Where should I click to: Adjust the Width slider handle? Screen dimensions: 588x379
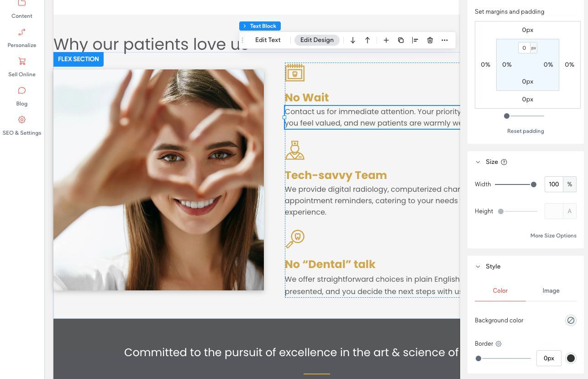point(533,184)
